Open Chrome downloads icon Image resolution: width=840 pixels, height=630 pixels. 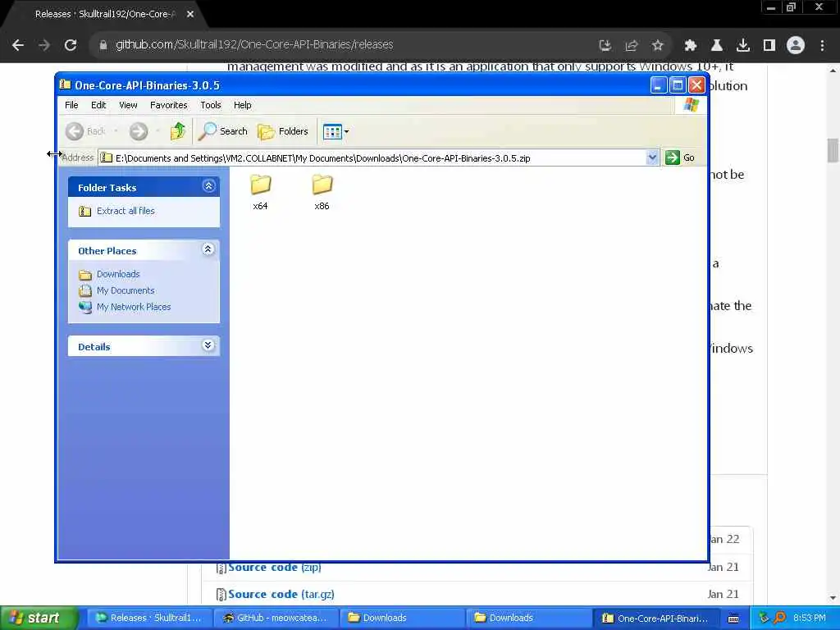(x=742, y=46)
